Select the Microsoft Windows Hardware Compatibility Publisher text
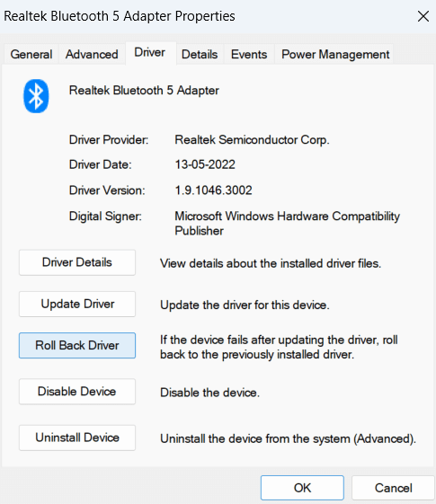This screenshot has height=504, width=436. (x=287, y=224)
